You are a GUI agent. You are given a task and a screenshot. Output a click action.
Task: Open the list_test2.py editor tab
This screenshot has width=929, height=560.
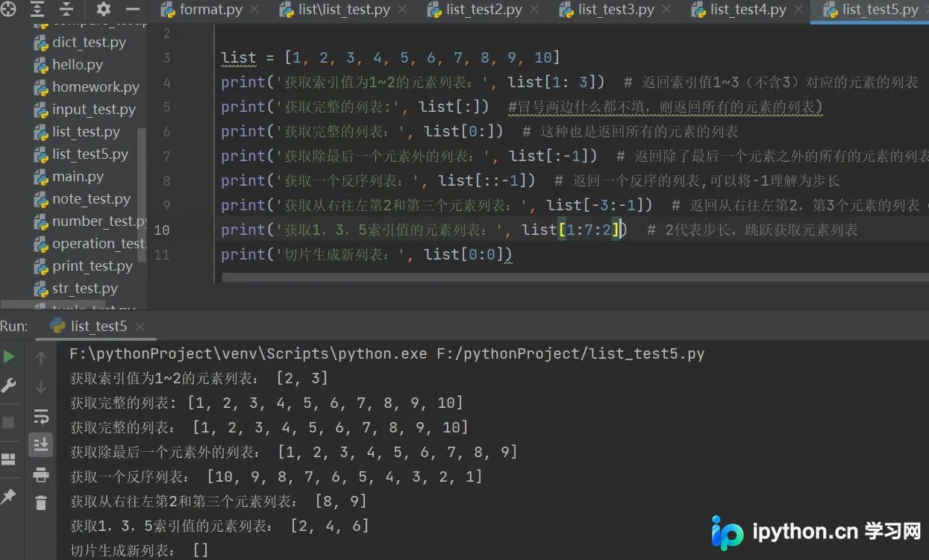pos(484,10)
